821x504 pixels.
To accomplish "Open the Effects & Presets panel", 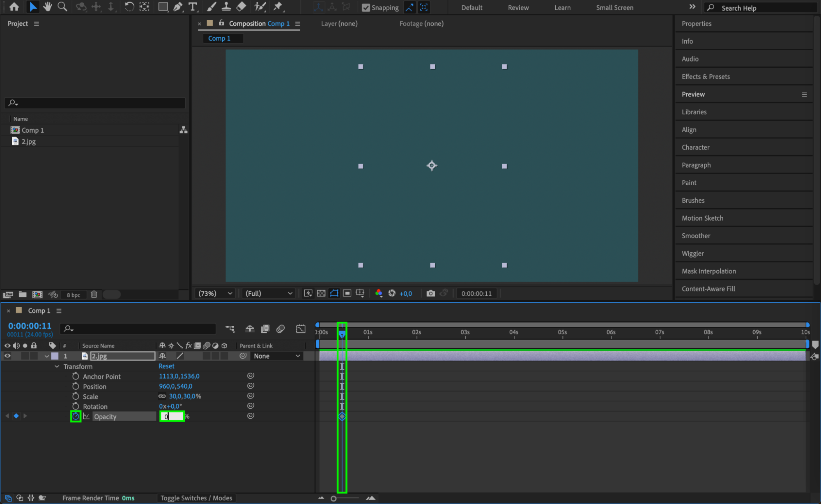I will [706, 76].
